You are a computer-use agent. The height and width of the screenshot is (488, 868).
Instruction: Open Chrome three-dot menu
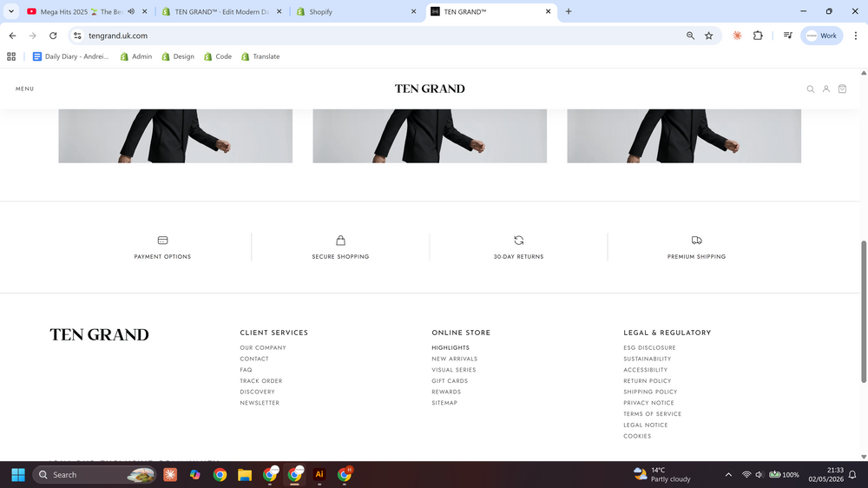pos(855,36)
